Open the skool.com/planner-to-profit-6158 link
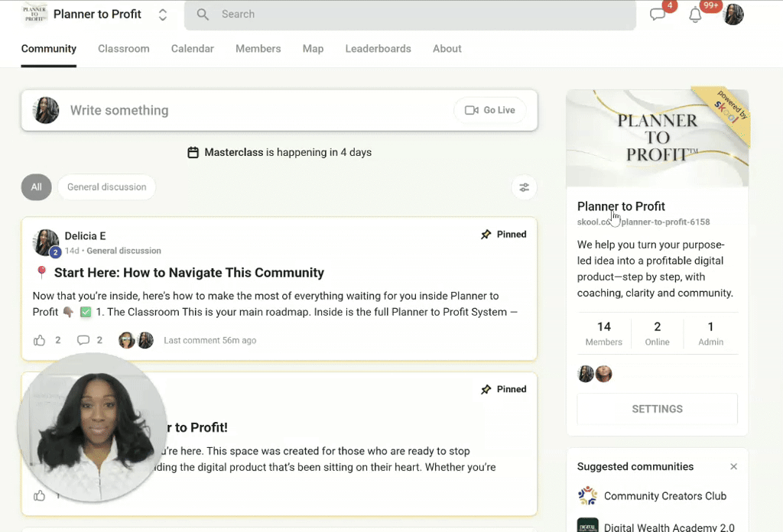The image size is (783, 532). (643, 222)
